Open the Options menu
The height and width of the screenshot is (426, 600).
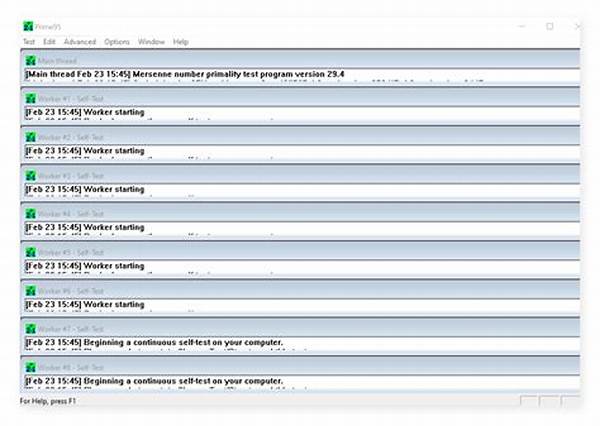click(x=117, y=42)
